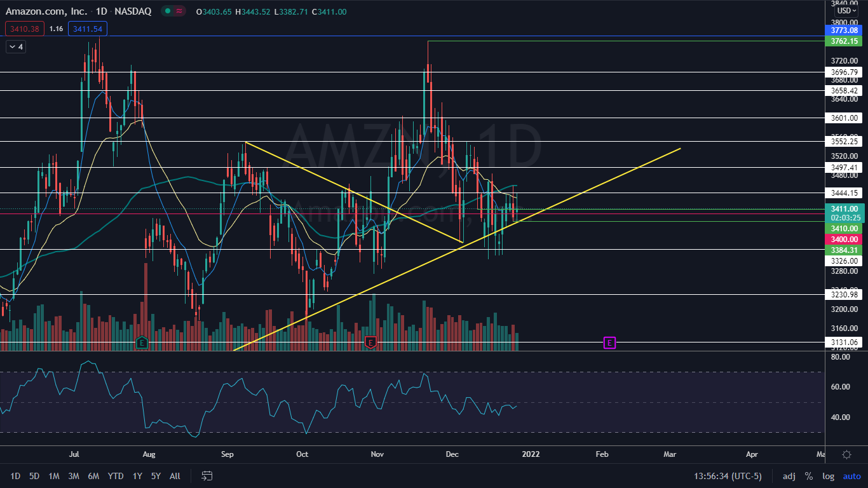
Task: Toggle auto scale
Action: click(x=852, y=476)
